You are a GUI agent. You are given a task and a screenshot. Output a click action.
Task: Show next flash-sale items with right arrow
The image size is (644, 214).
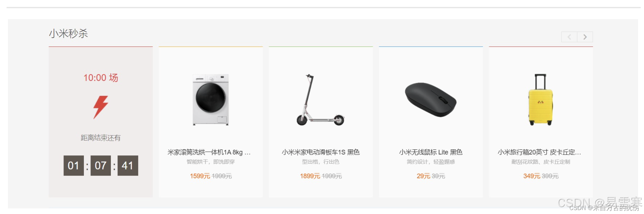click(585, 37)
